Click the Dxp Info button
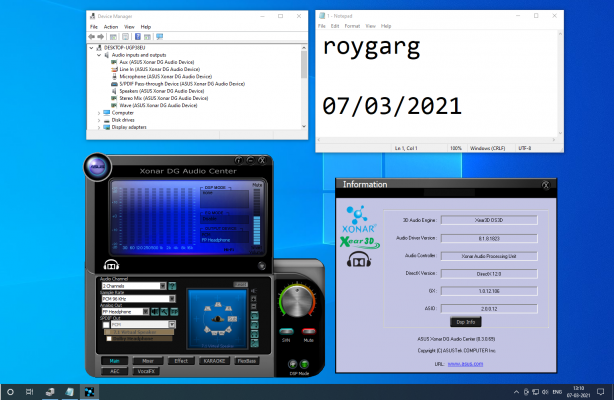 click(x=466, y=322)
